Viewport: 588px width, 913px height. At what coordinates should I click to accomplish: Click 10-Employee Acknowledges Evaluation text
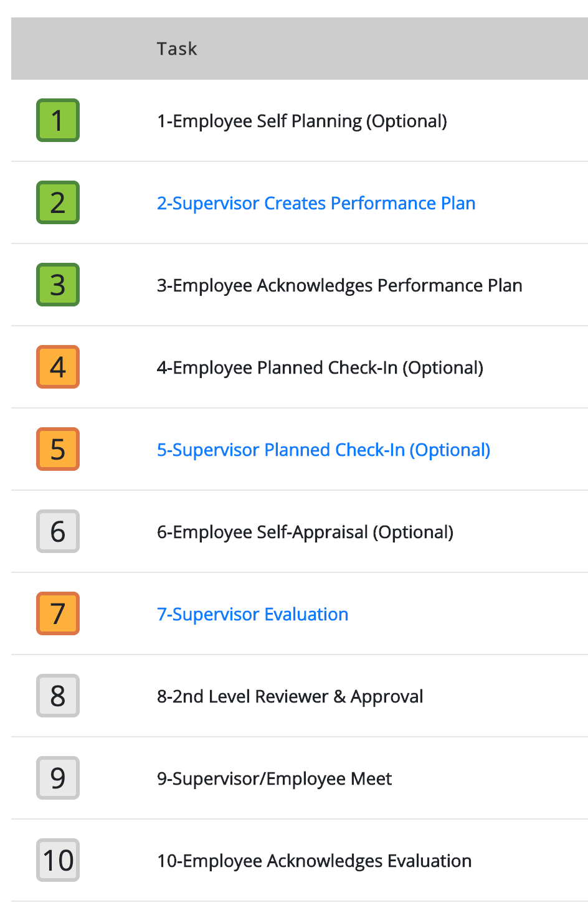click(315, 861)
